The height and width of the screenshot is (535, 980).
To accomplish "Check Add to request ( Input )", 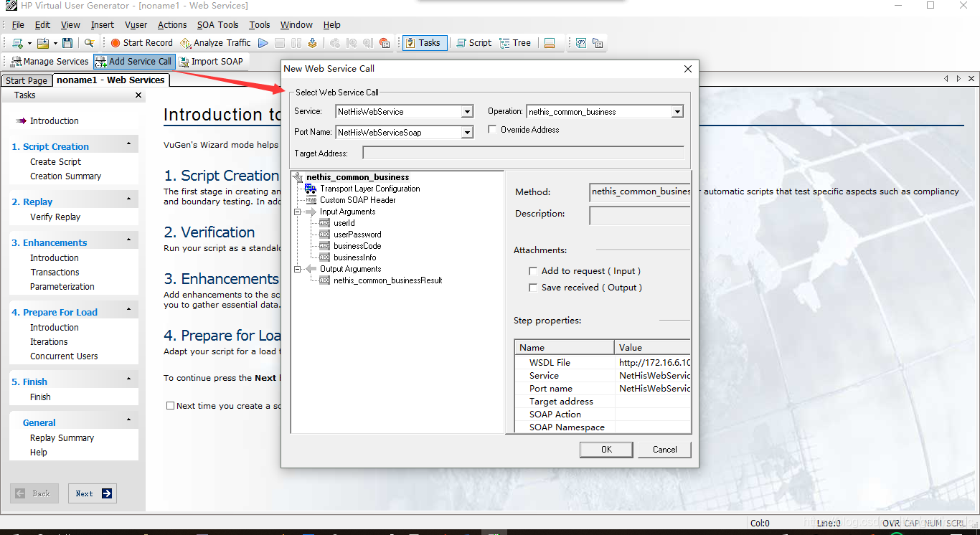I will tap(532, 271).
